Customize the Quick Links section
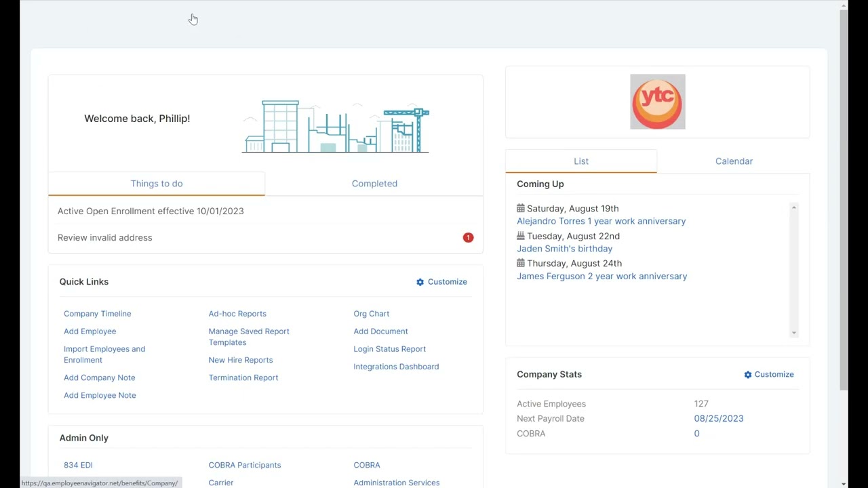Screen dimensions: 868x488 441,282
